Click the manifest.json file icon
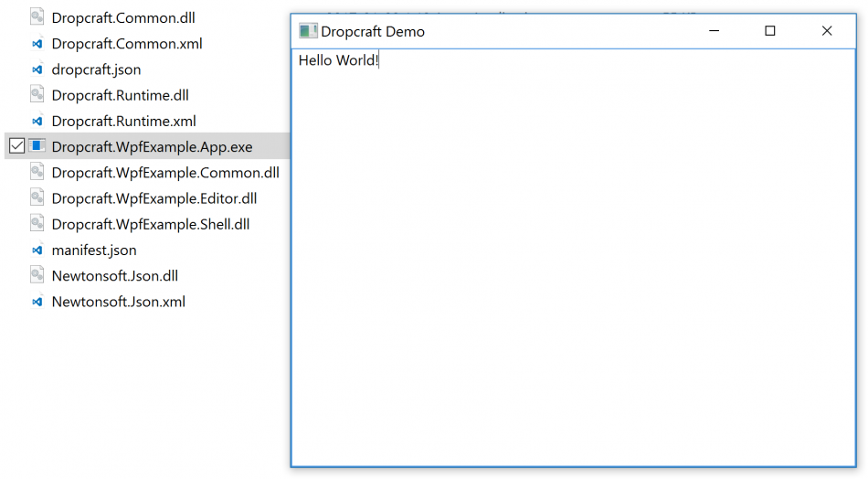The height and width of the screenshot is (479, 868). coord(37,250)
